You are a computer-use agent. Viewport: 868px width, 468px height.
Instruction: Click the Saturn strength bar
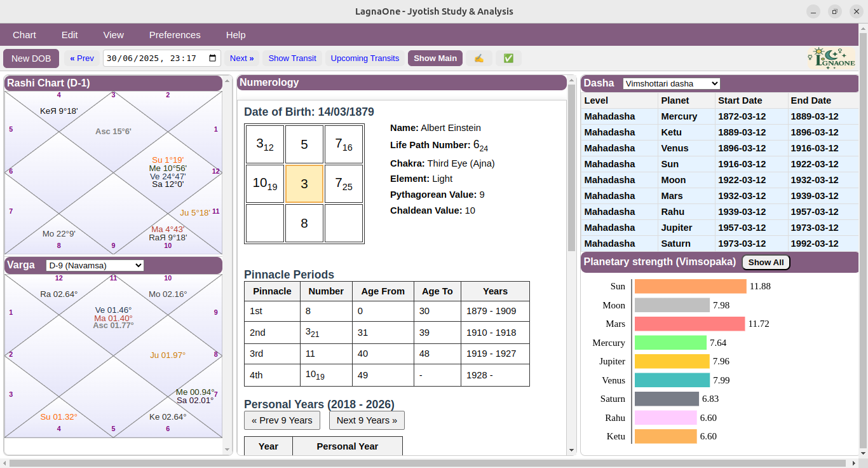pyautogui.click(x=667, y=399)
